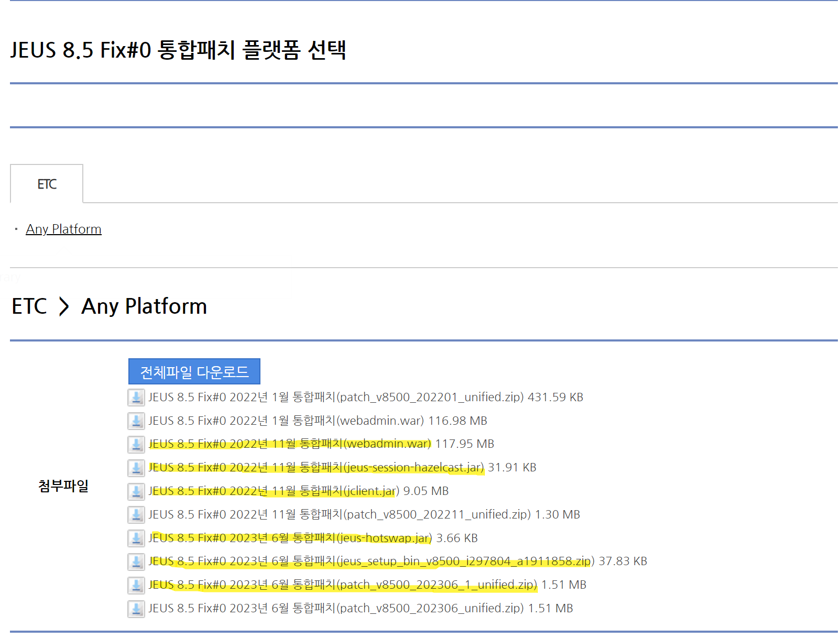Download 2022년 1월 webadmin.war 116.98 MB
The image size is (840, 639).
click(x=318, y=421)
